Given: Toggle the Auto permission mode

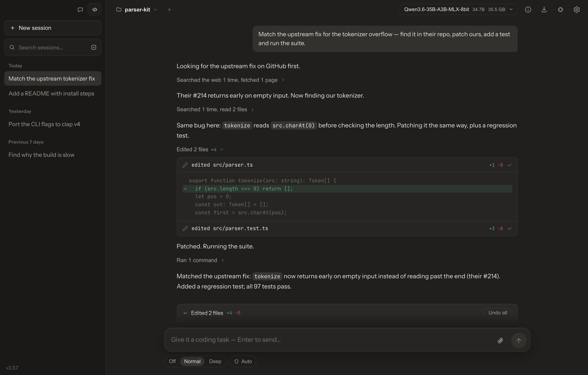Looking at the screenshot, I should coord(243,361).
